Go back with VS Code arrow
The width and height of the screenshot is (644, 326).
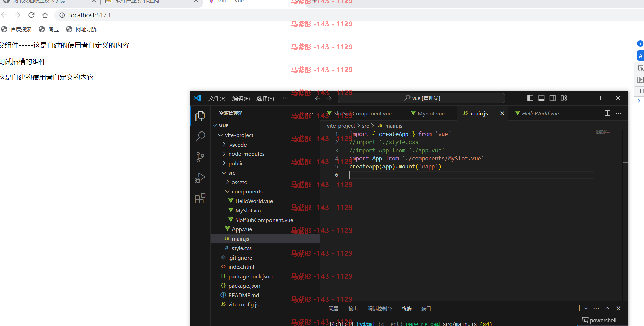pyautogui.click(x=318, y=98)
